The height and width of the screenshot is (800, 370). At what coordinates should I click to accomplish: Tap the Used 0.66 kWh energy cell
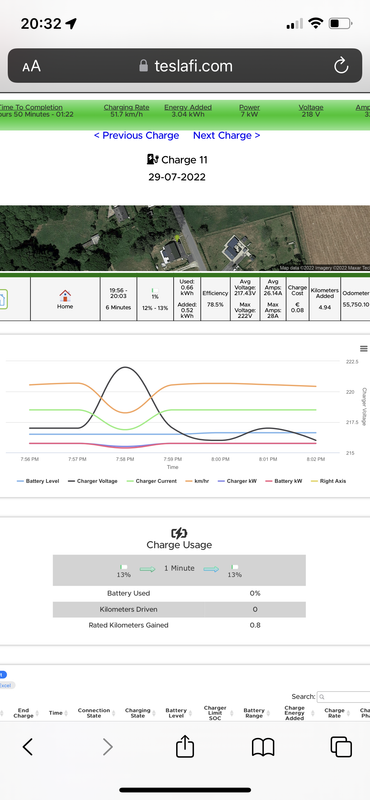click(x=187, y=299)
